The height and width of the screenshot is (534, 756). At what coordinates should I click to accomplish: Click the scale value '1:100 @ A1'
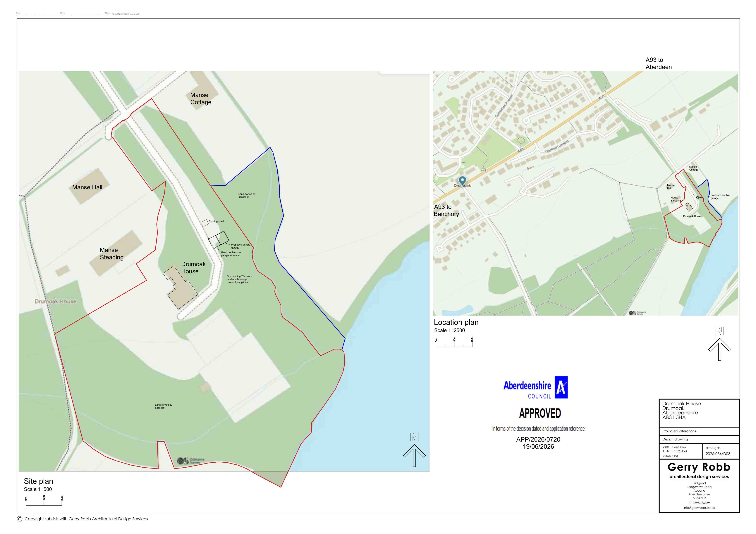pos(680,451)
